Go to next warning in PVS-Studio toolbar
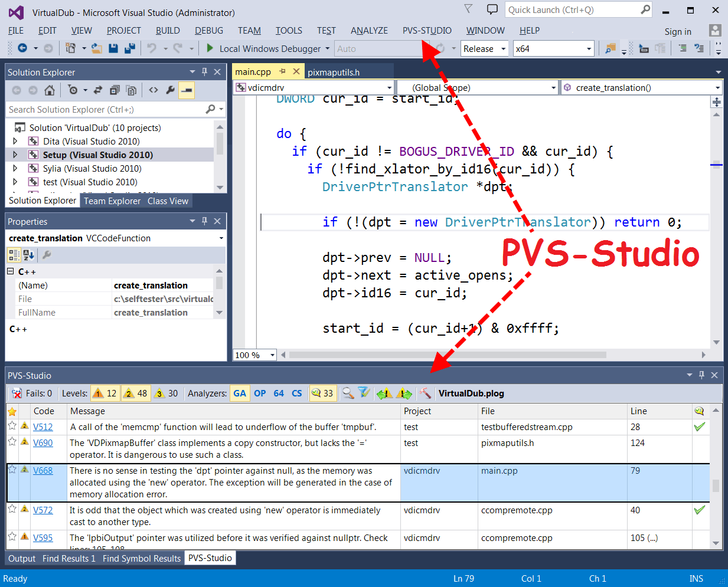 tap(404, 393)
